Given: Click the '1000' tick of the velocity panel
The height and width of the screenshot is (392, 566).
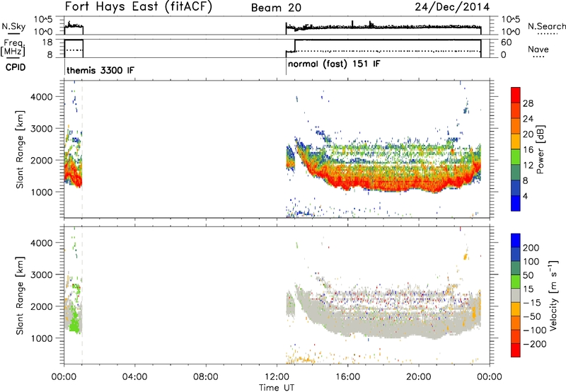Looking at the screenshot, I should click(42, 338).
